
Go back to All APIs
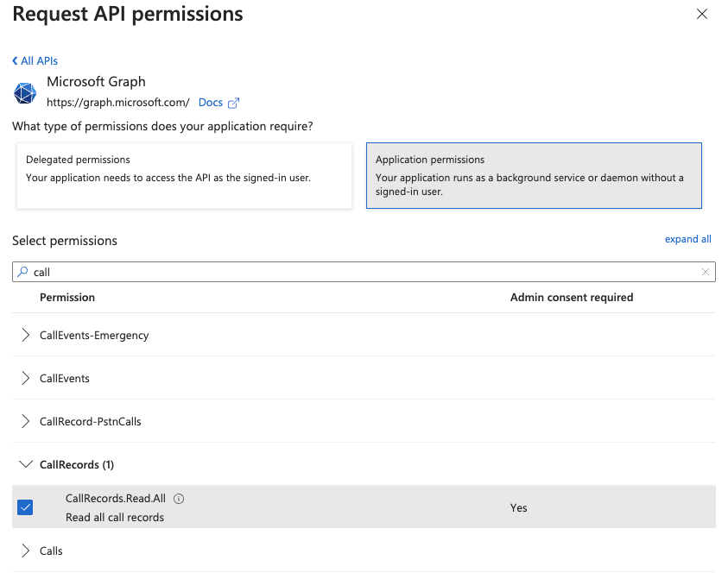(35, 60)
